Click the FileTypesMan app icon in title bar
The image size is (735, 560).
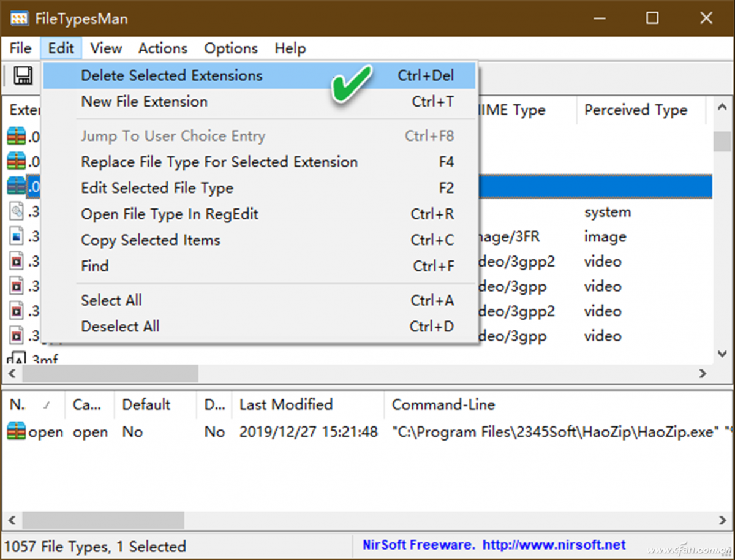(x=20, y=18)
